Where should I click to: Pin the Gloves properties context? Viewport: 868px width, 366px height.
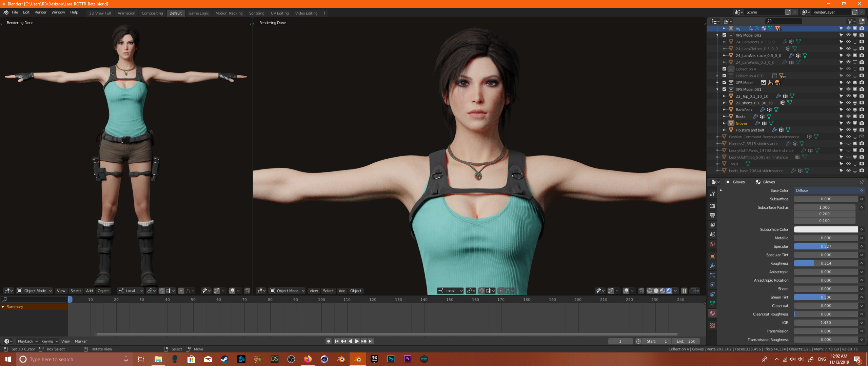pos(862,182)
